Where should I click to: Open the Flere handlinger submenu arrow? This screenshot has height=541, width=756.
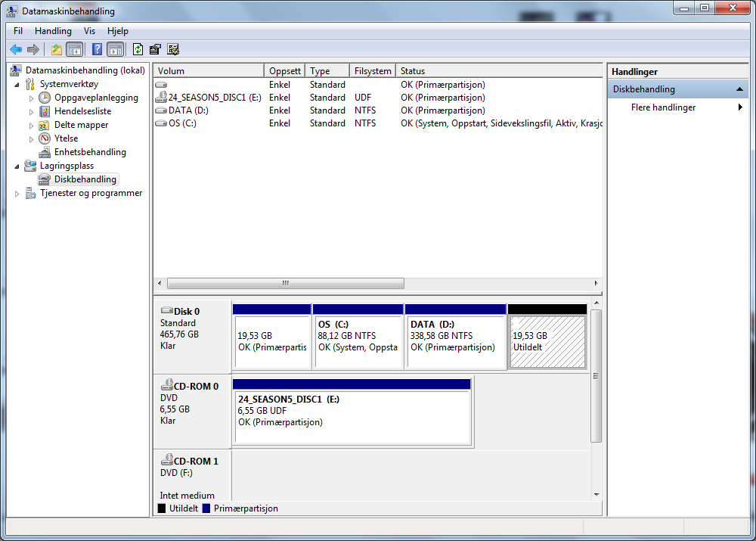740,107
